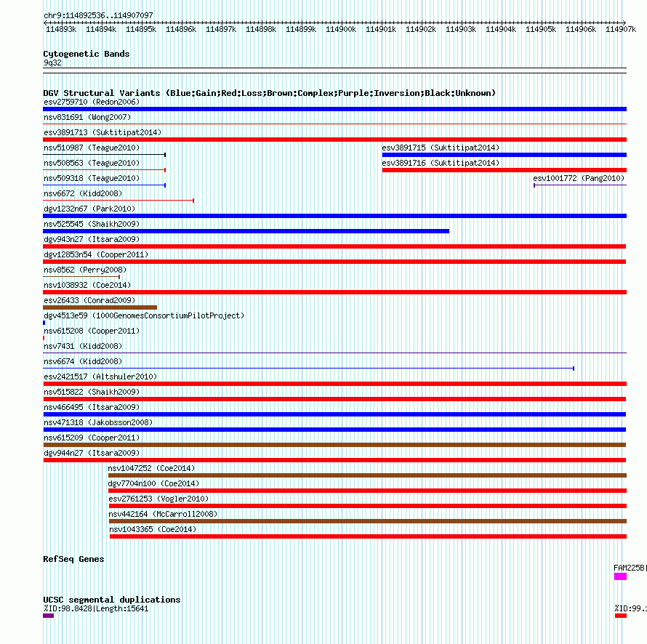Select nsv509318 (Teague2010) label
The height and width of the screenshot is (644, 647).
click(x=92, y=178)
